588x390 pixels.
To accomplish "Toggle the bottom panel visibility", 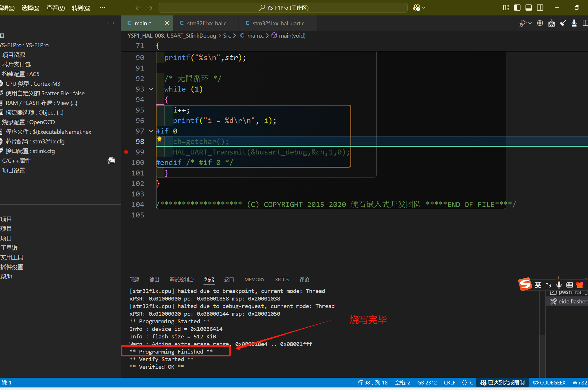I will coord(529,8).
